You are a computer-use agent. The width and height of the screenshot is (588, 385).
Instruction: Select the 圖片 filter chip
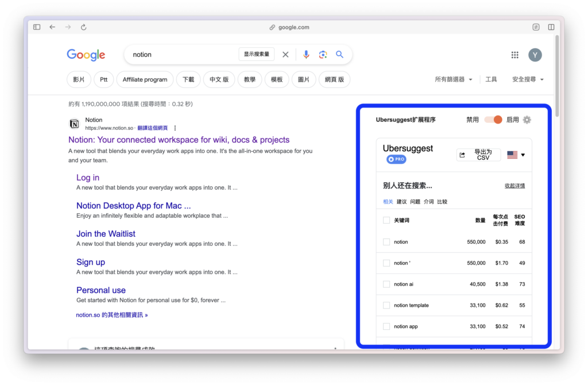[304, 79]
